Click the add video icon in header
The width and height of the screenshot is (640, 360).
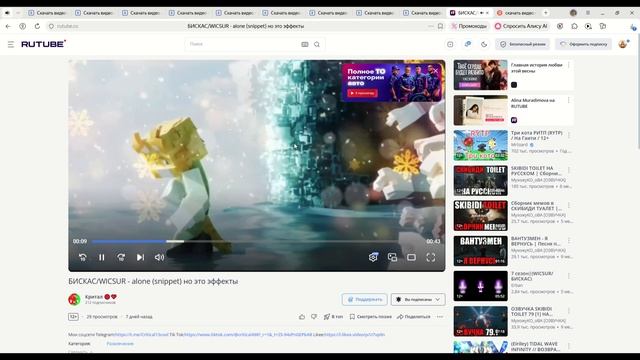[450, 44]
